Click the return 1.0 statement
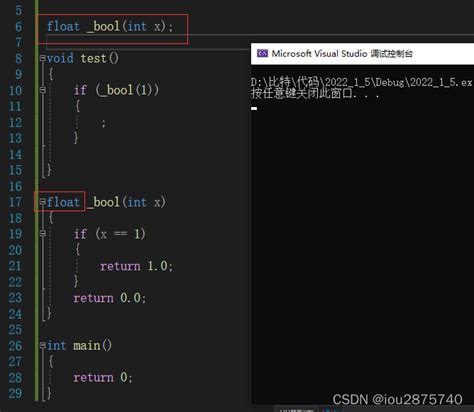Screen dimensions: 474x412 (x=136, y=266)
